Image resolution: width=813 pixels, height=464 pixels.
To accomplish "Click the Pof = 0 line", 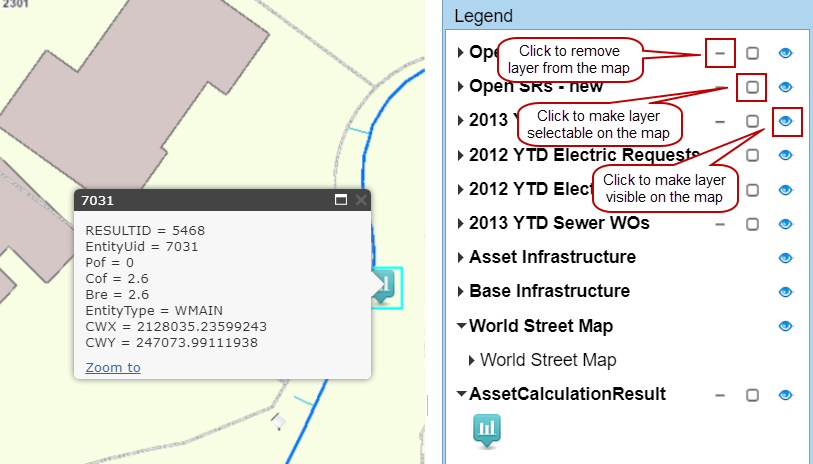I will coord(109,262).
